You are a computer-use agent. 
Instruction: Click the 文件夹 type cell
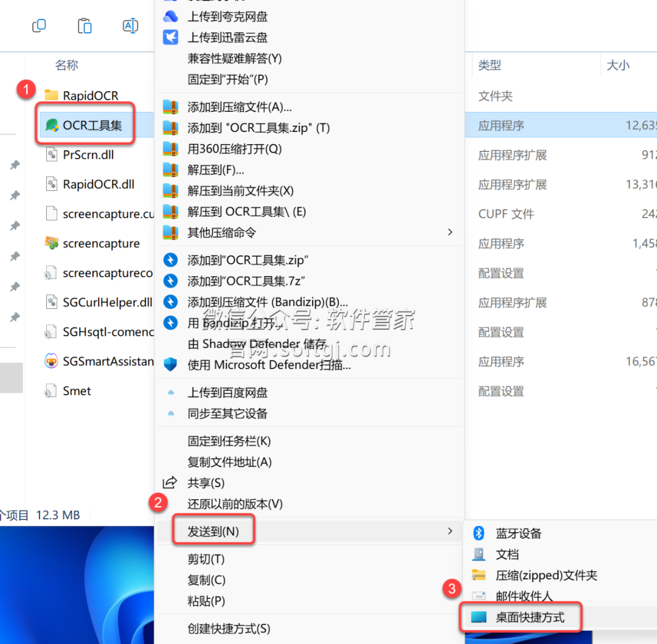495,96
